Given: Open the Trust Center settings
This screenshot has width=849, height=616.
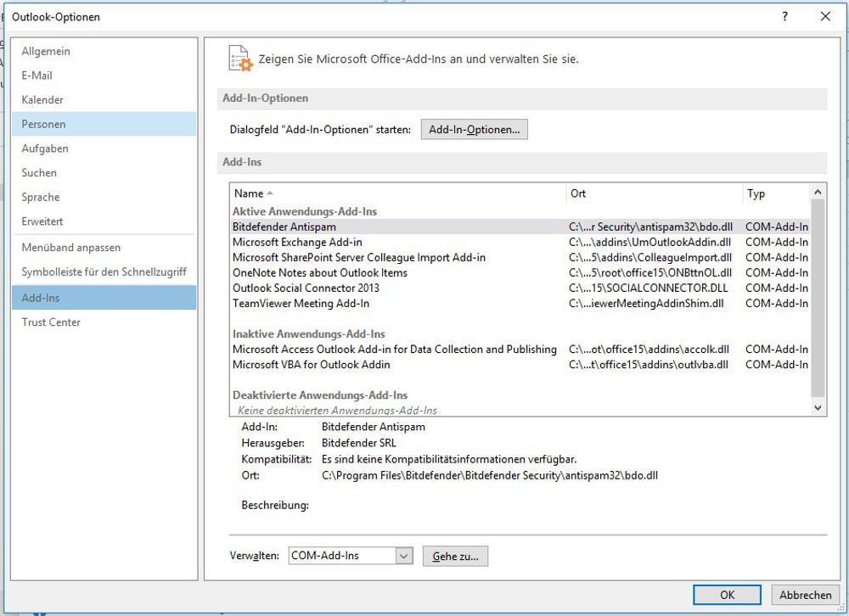Looking at the screenshot, I should point(53,322).
